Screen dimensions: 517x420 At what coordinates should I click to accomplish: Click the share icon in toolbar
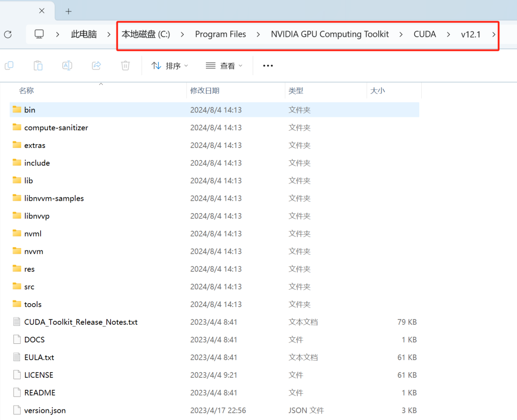(x=96, y=66)
